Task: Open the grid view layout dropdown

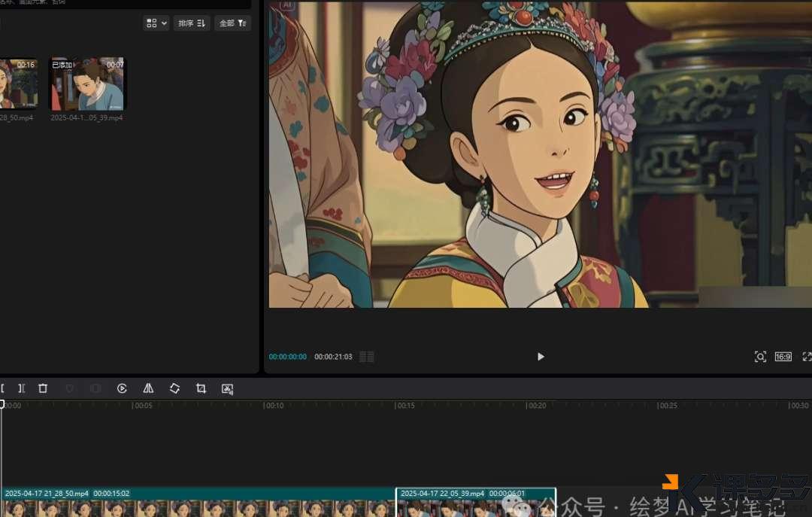Action: [x=156, y=23]
